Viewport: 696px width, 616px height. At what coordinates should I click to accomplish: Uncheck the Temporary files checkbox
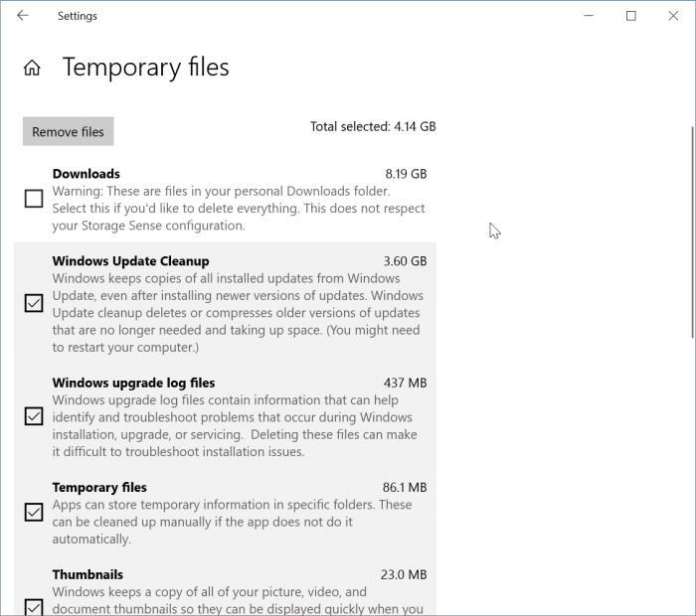[x=34, y=513]
